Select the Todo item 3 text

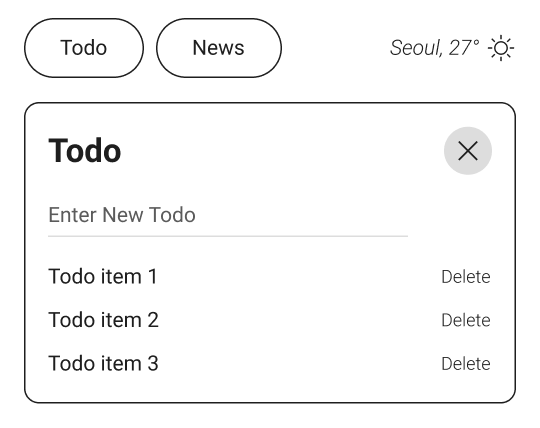(103, 363)
